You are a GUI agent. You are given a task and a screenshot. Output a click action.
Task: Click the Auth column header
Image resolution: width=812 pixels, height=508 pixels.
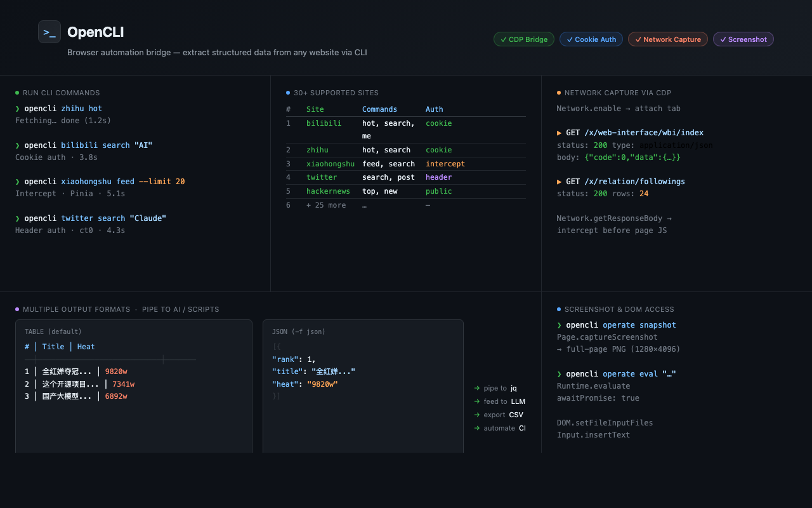(435, 109)
